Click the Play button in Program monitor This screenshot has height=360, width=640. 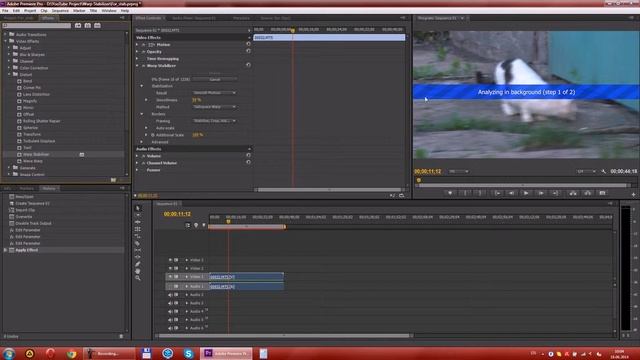526,193
